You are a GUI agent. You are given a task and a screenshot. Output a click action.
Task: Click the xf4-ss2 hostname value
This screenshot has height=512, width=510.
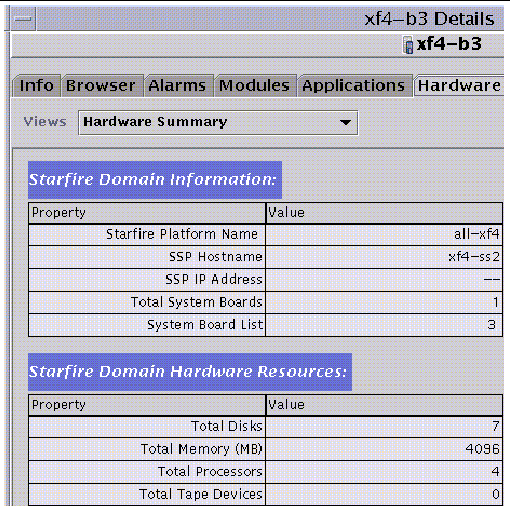pyautogui.click(x=474, y=257)
